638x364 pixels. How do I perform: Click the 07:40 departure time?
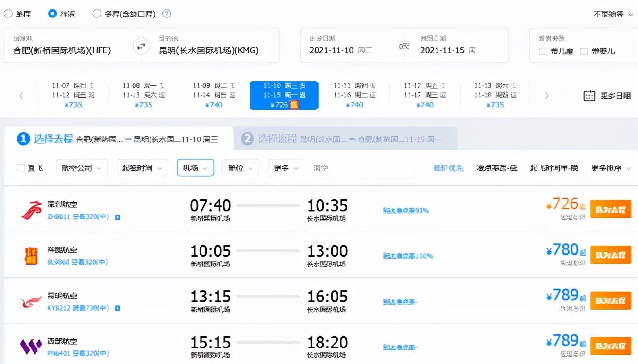pyautogui.click(x=210, y=206)
